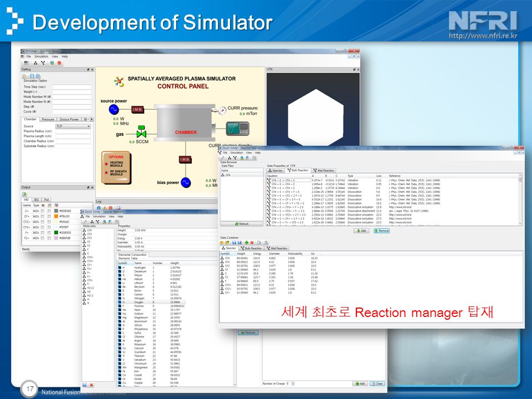Click bias power generator symbol
Viewport: 532px width, 399px height.
pyautogui.click(x=186, y=182)
